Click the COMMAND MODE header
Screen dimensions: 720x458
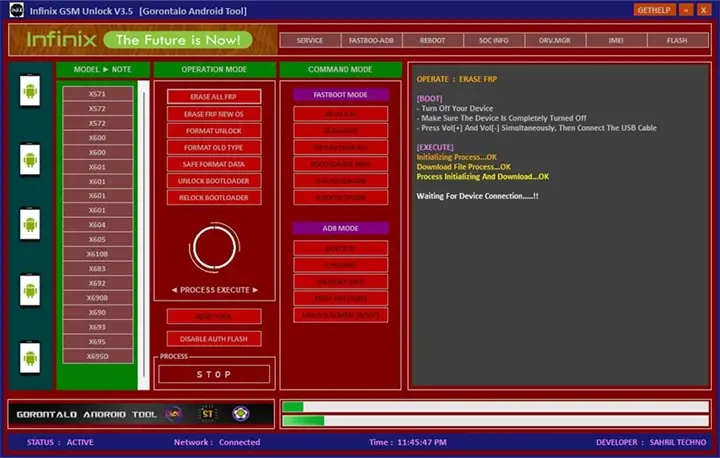coord(340,69)
